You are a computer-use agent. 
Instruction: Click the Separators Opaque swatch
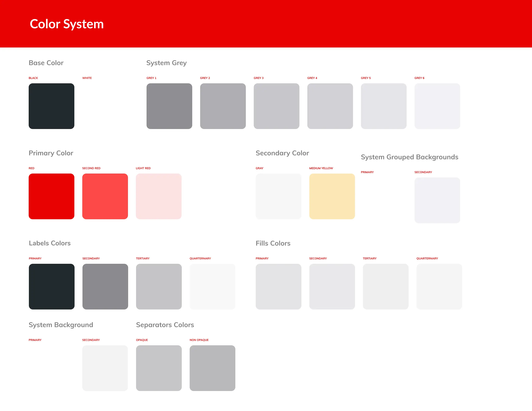pos(159,368)
